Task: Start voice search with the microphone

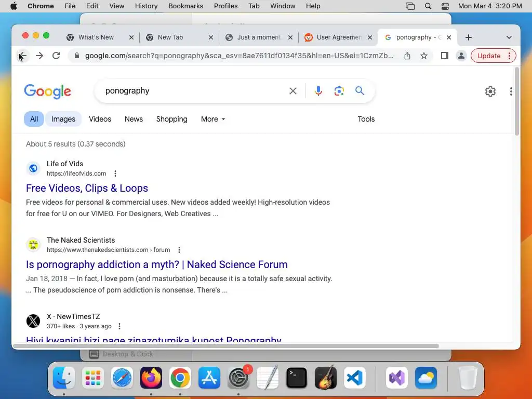Action: click(318, 91)
